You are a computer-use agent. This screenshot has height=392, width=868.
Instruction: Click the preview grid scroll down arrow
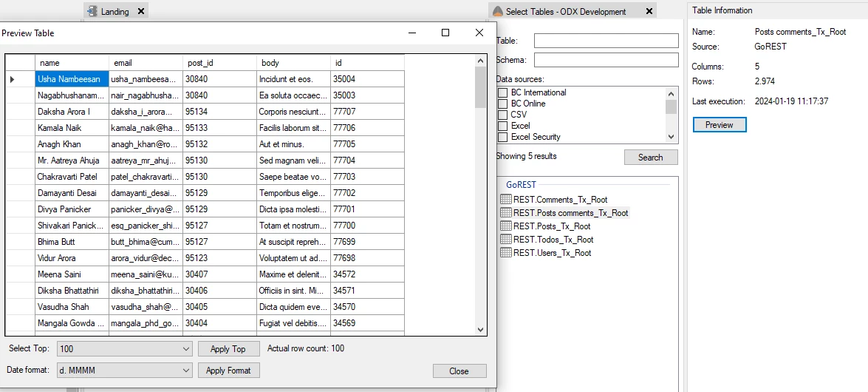point(480,329)
